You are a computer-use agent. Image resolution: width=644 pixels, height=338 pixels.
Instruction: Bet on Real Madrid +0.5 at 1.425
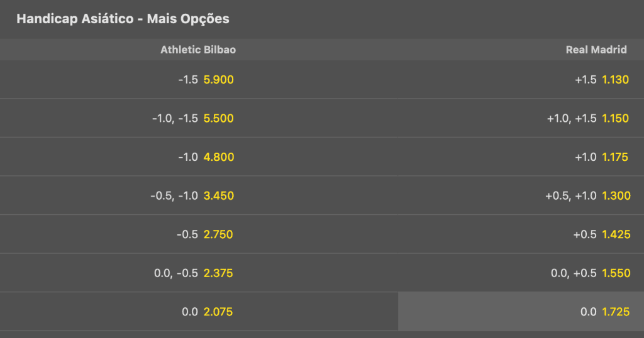tap(521, 234)
